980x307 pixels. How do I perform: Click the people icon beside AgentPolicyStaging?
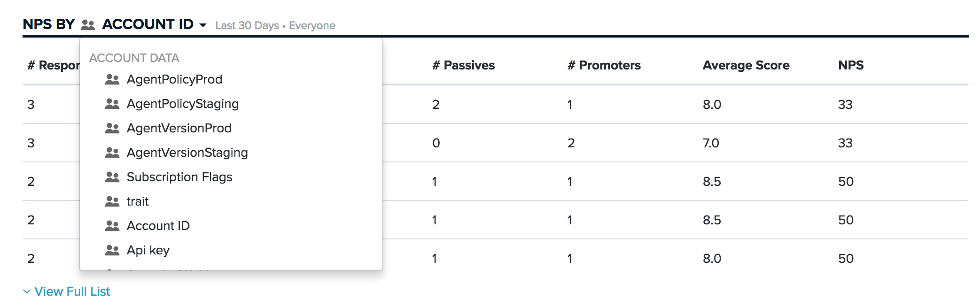(x=112, y=104)
